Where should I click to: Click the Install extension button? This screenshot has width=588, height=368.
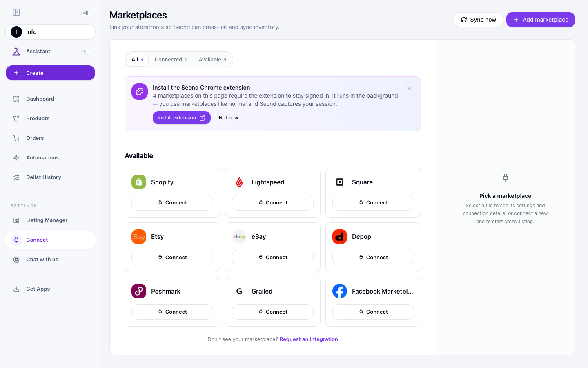(x=182, y=118)
